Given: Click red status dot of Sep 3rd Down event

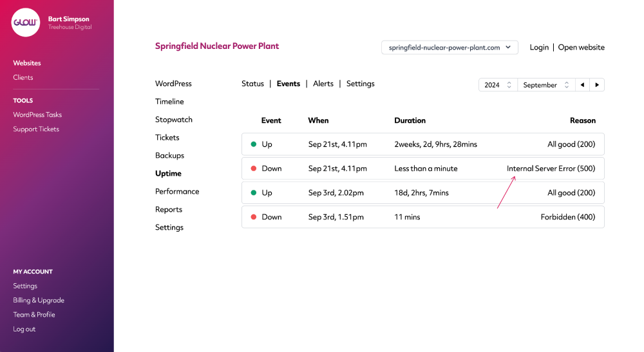Looking at the screenshot, I should pyautogui.click(x=253, y=217).
